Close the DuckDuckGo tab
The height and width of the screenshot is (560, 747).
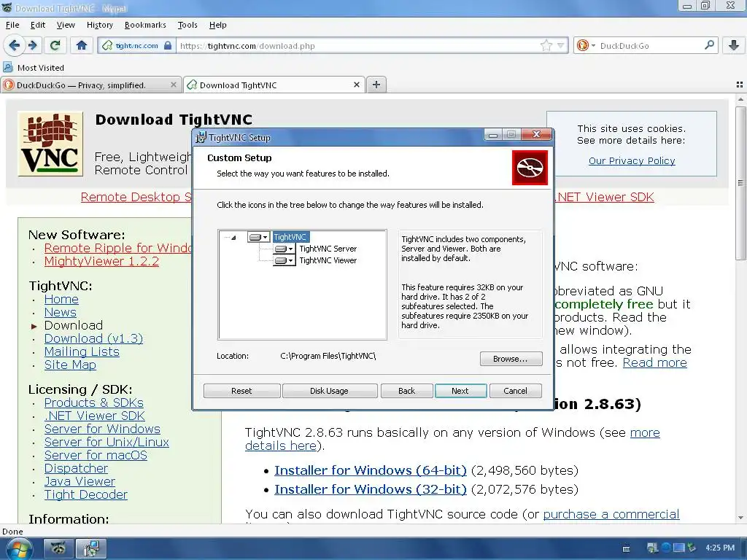pyautogui.click(x=174, y=85)
